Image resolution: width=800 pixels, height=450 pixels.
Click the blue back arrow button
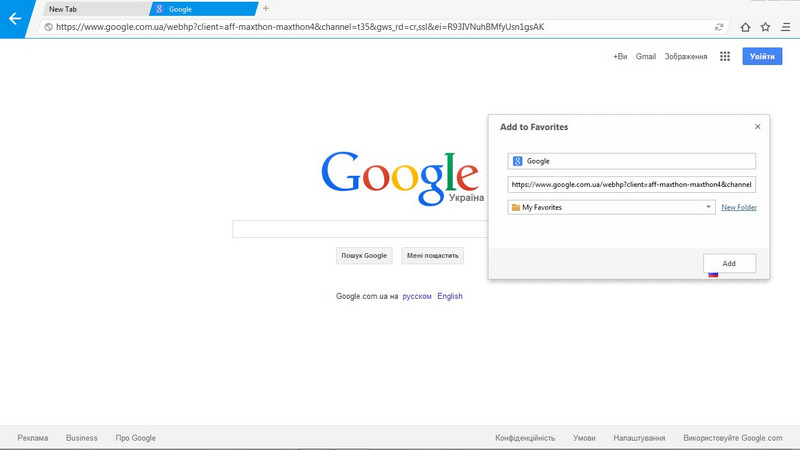pyautogui.click(x=15, y=19)
